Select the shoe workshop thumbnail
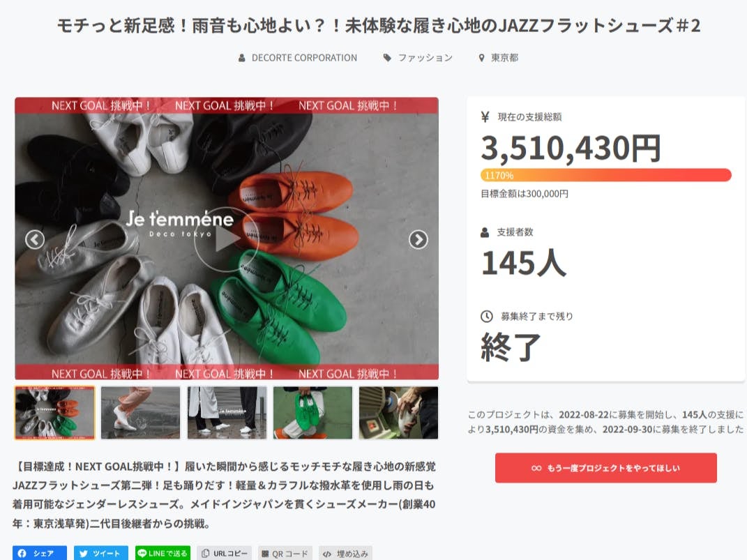 pos(398,412)
